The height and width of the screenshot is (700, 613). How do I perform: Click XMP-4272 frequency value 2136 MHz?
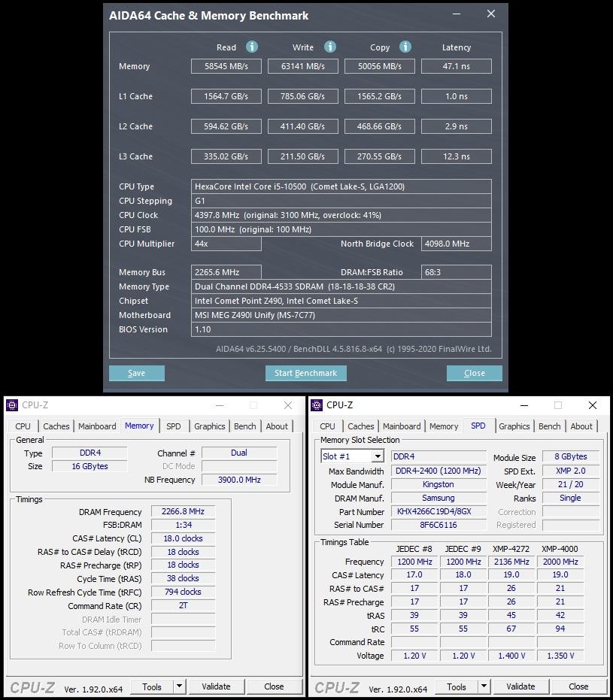tap(511, 562)
